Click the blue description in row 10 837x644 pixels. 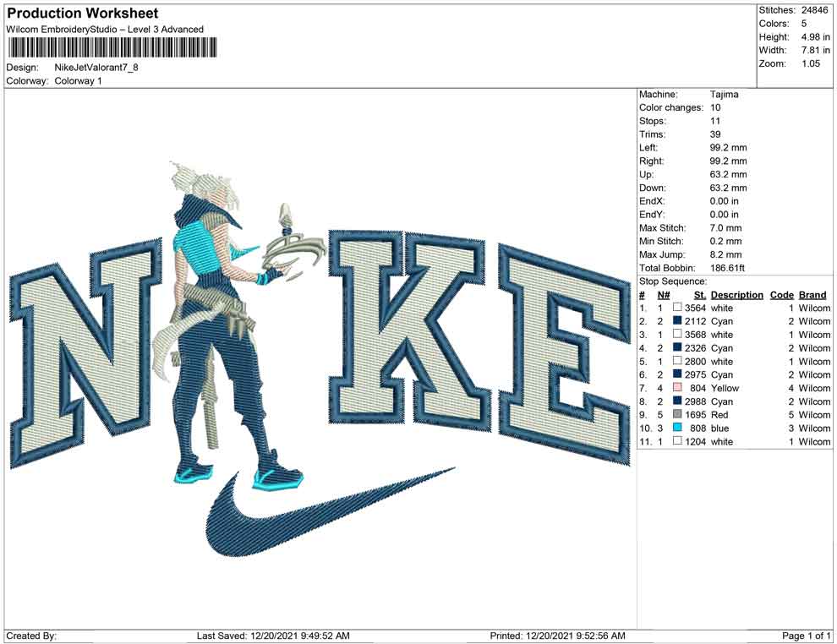(x=719, y=428)
